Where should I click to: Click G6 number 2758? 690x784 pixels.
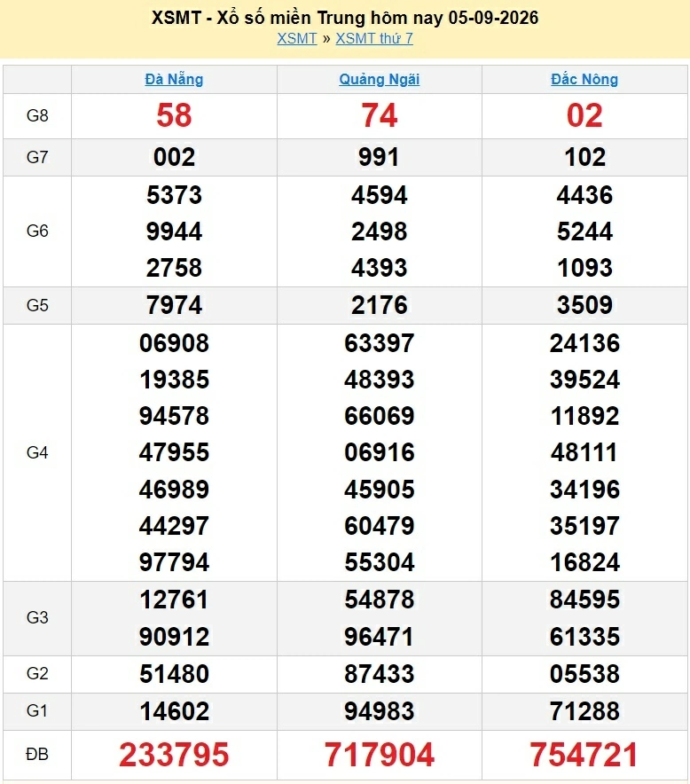[174, 268]
